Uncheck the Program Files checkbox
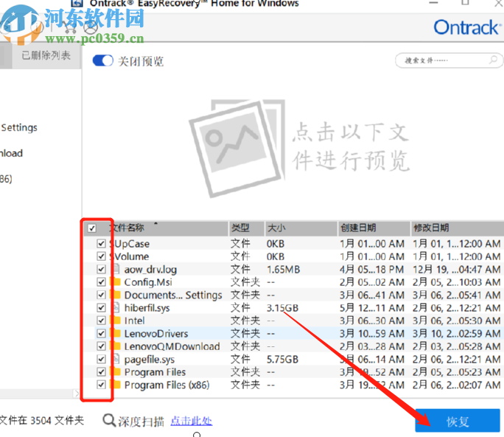The image size is (504, 437). (101, 372)
